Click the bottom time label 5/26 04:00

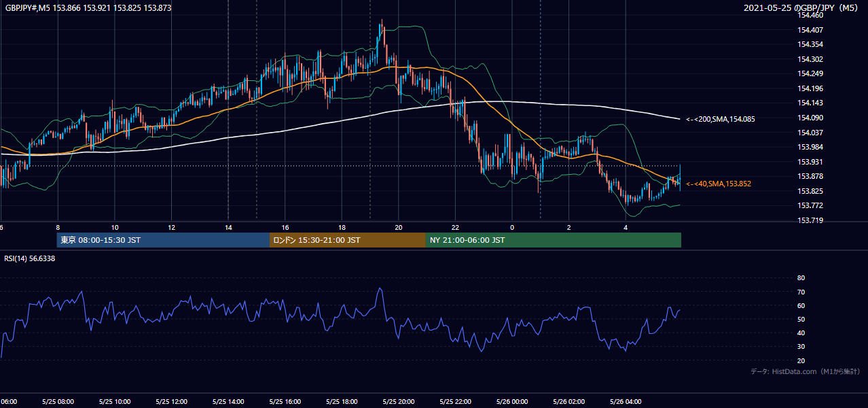[626, 402]
